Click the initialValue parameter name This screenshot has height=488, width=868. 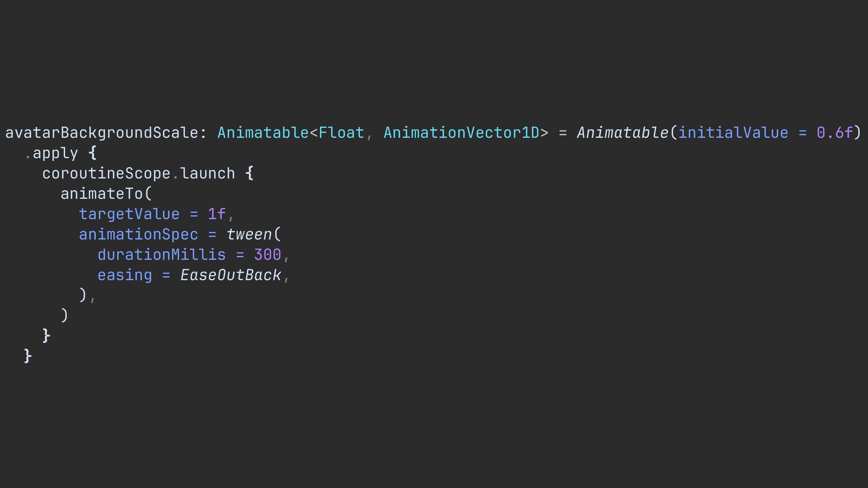point(733,133)
